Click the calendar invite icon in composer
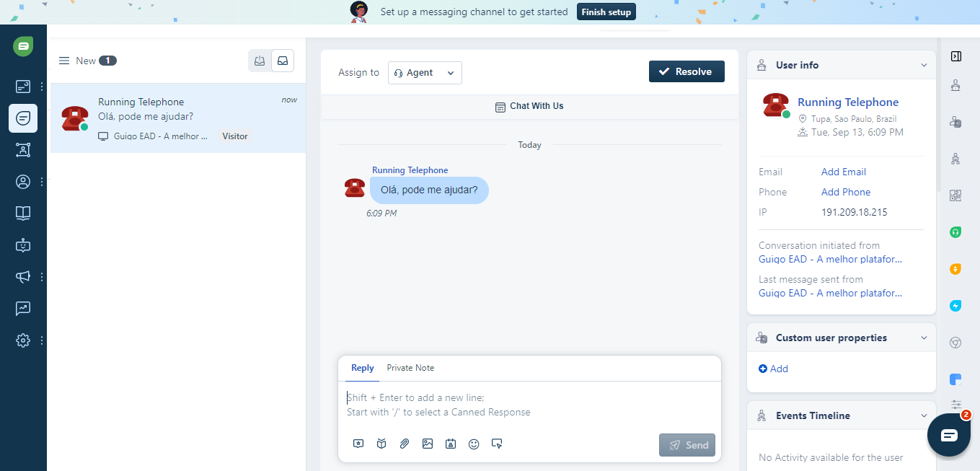980x471 pixels. point(451,444)
